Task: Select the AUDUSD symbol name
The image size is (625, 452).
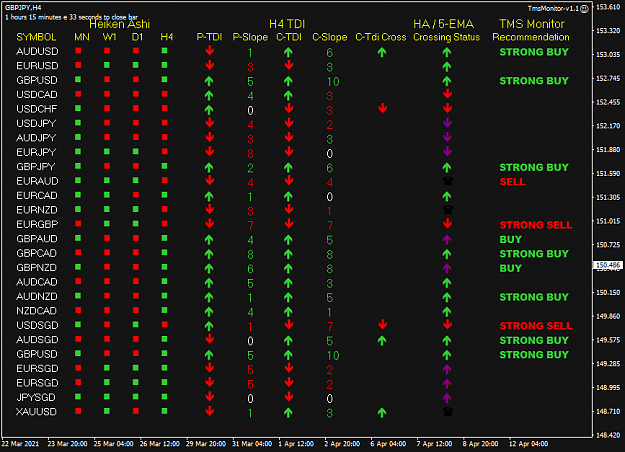Action: point(37,51)
